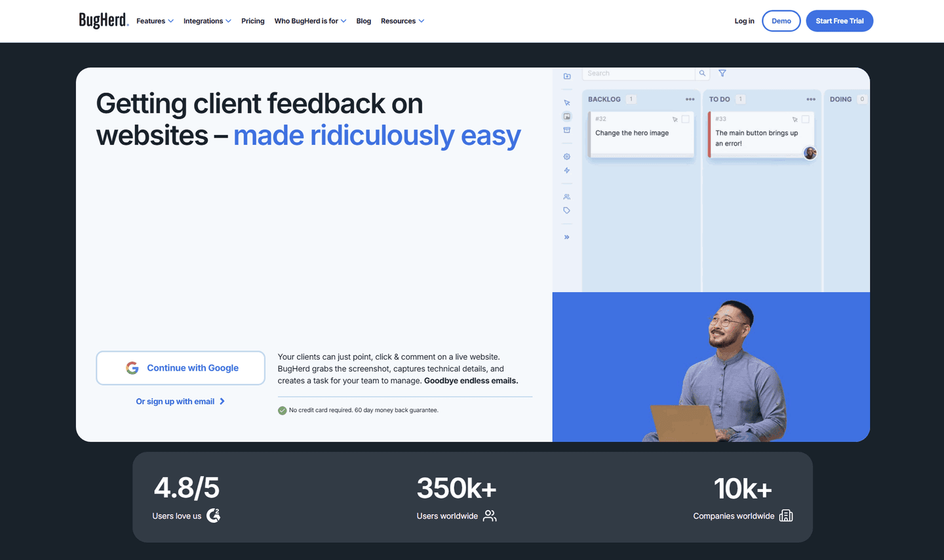Click the 350k+ statistic
944x560 pixels.
pos(457,488)
